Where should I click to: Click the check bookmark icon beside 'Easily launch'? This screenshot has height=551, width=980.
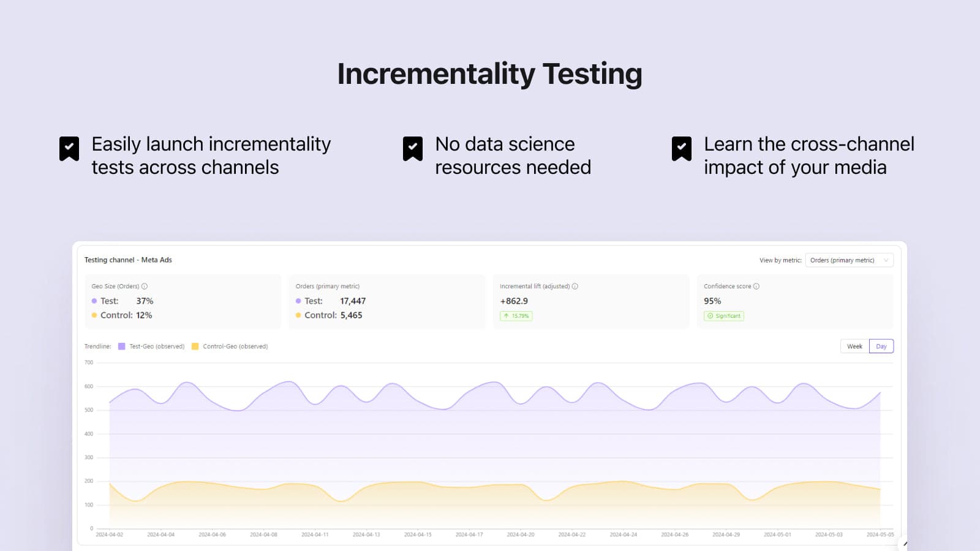pos(69,148)
